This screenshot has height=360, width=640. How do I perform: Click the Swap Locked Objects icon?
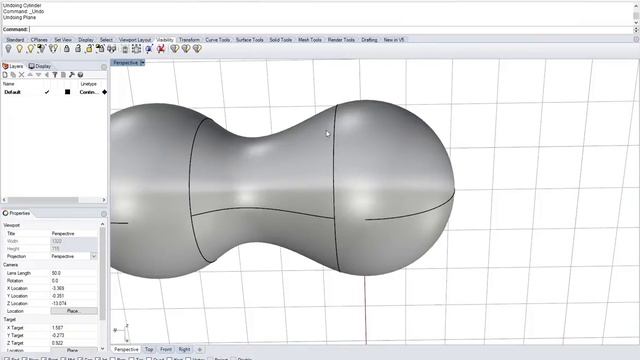[x=100, y=49]
